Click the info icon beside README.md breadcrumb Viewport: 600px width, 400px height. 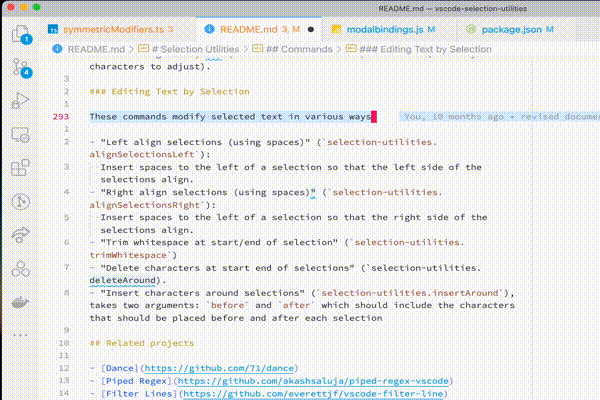point(57,49)
